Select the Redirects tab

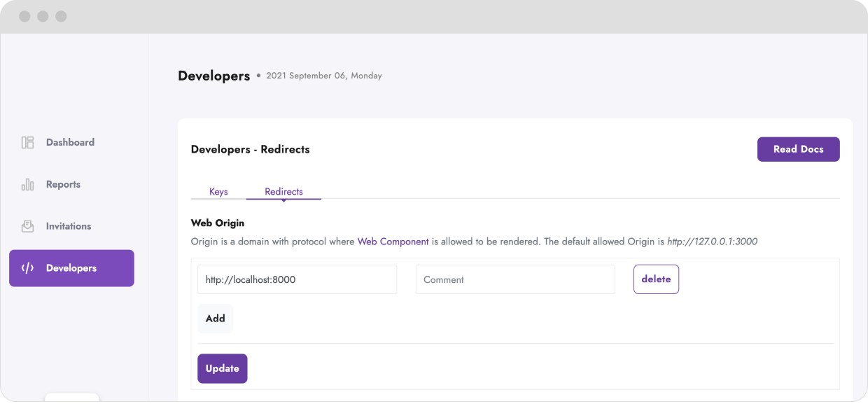(283, 191)
